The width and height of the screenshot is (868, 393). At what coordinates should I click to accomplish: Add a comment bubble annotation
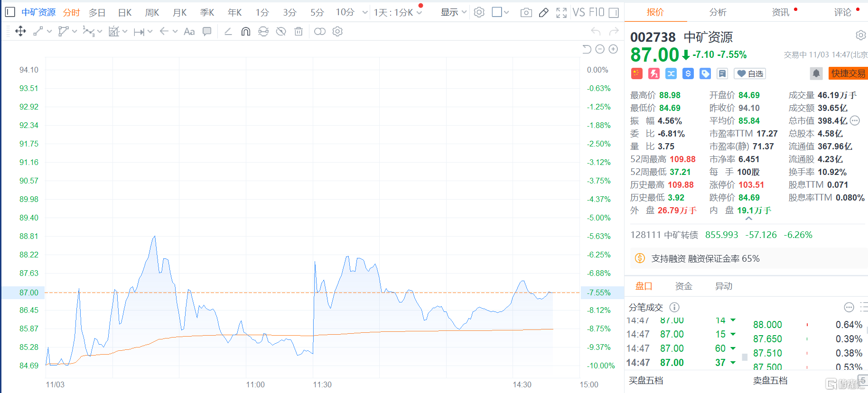coord(207,32)
